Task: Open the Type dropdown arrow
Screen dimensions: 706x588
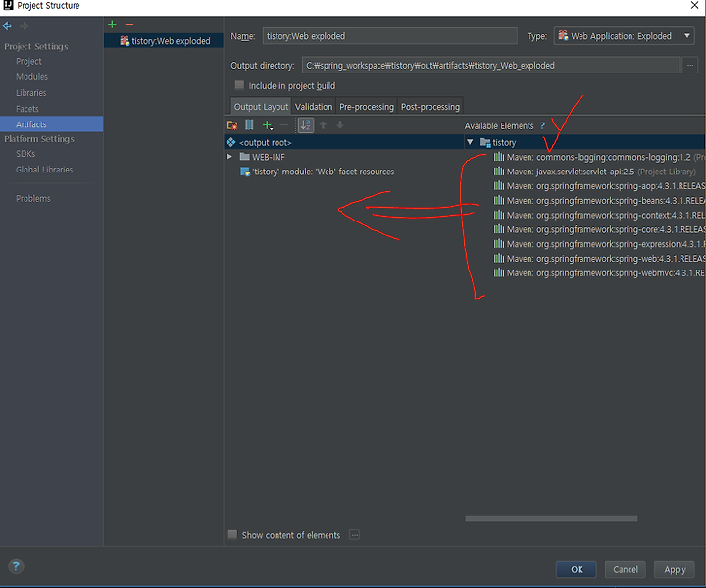Action: (x=687, y=36)
